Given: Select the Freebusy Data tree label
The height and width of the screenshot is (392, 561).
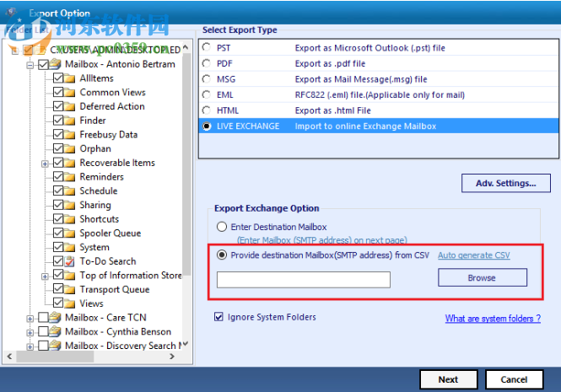Looking at the screenshot, I should pyautogui.click(x=109, y=135).
